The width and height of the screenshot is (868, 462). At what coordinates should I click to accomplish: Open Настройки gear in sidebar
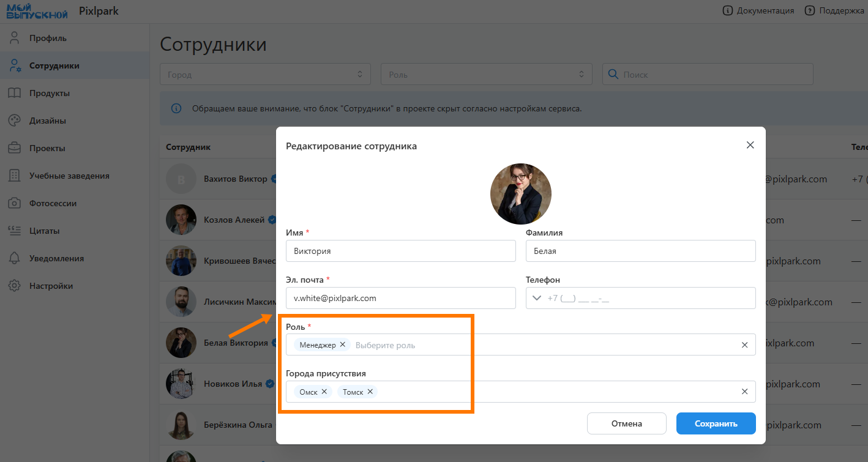[15, 286]
